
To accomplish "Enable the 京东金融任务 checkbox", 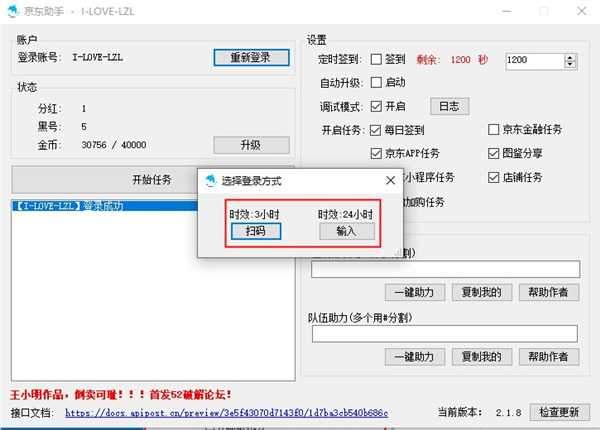I will pos(494,130).
